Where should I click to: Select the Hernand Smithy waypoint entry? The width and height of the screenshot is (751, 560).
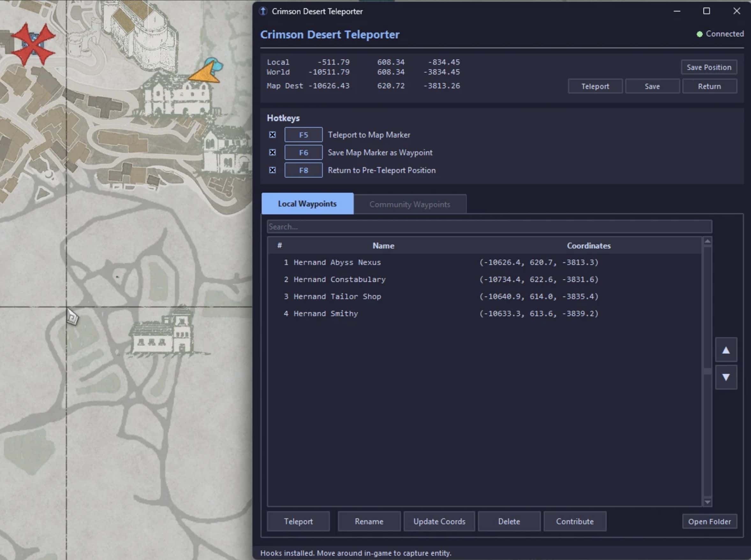click(373, 313)
